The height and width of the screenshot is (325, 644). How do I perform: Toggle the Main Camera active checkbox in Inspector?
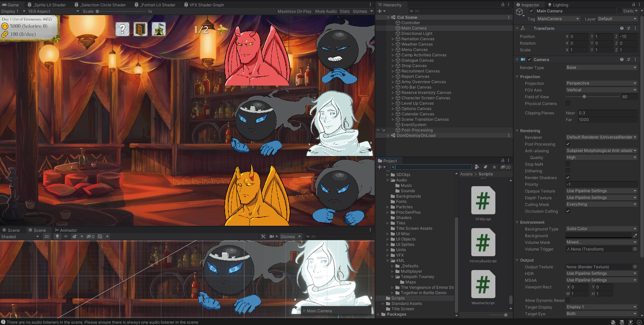tap(531, 11)
